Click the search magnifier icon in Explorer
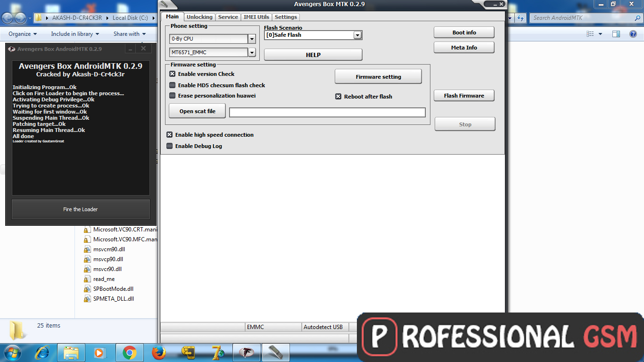The height and width of the screenshot is (362, 644). (x=637, y=18)
